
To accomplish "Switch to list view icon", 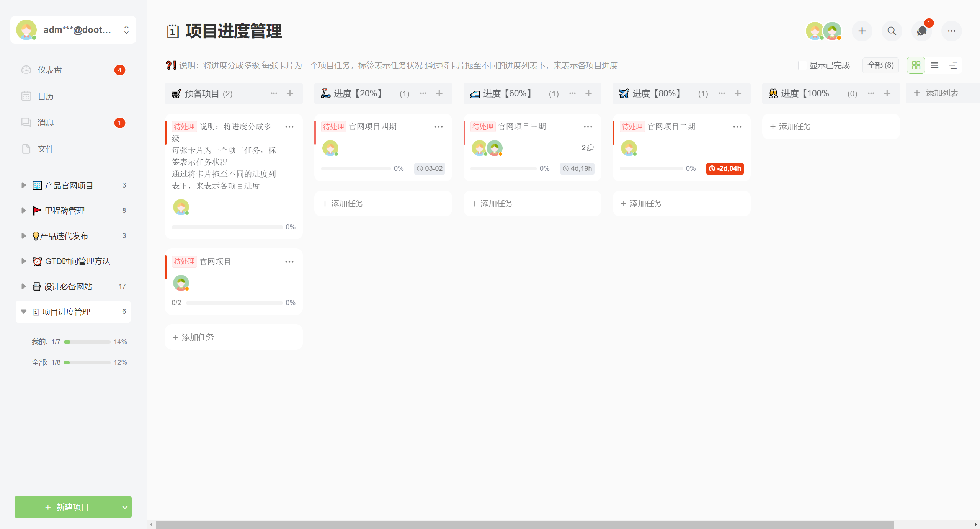I will click(x=934, y=65).
